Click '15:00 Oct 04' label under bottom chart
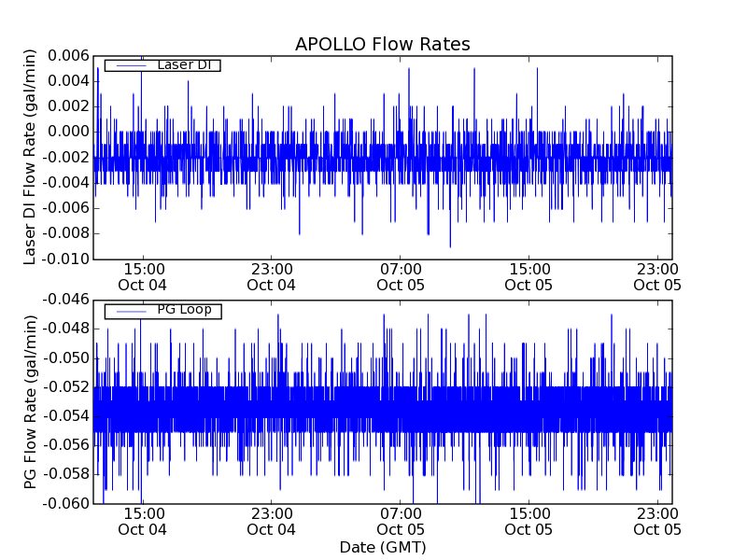This screenshot has width=747, height=560. 143,522
